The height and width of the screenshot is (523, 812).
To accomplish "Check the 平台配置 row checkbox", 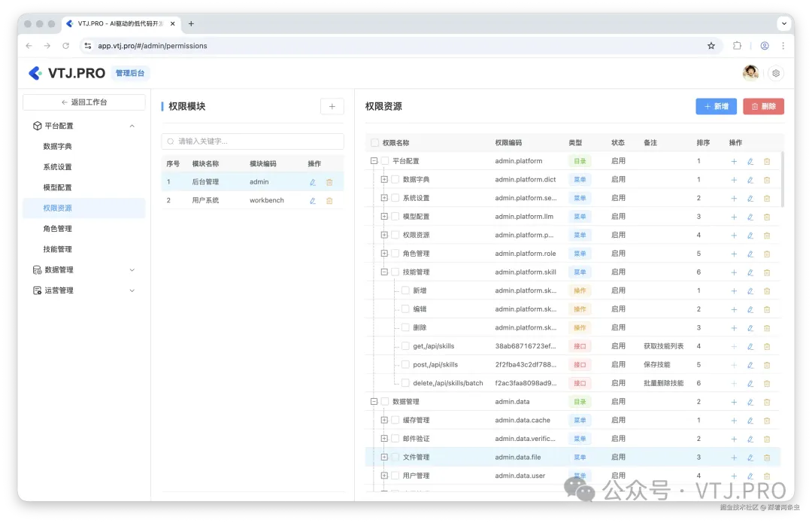I will tap(383, 160).
